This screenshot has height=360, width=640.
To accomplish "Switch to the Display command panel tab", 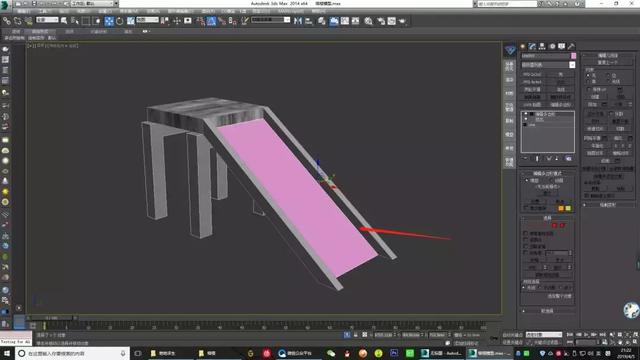I will [562, 47].
